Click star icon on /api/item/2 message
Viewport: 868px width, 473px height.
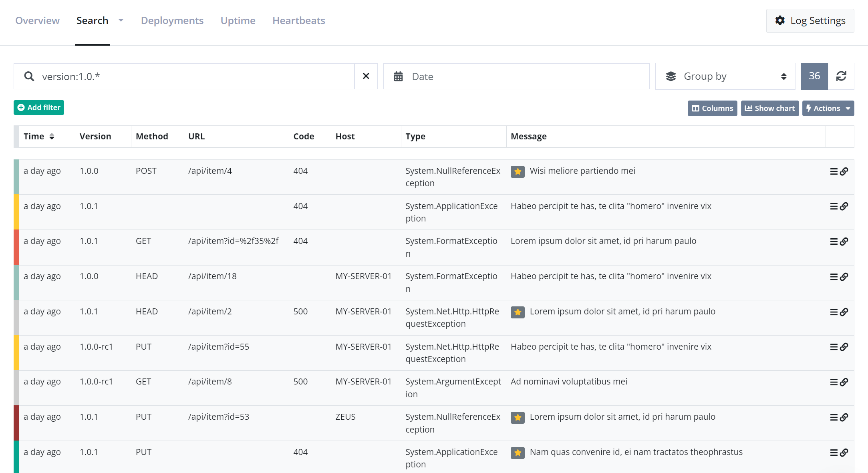click(x=518, y=312)
